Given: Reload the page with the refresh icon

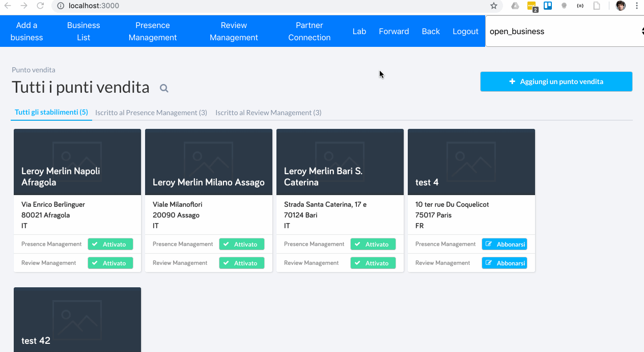Looking at the screenshot, I should tap(40, 6).
